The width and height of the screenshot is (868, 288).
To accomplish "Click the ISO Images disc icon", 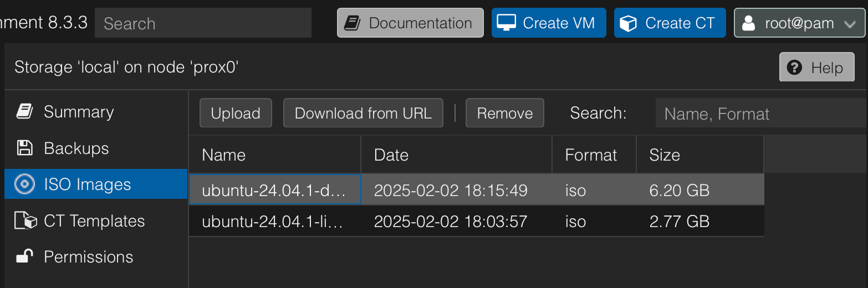I will click(x=24, y=184).
